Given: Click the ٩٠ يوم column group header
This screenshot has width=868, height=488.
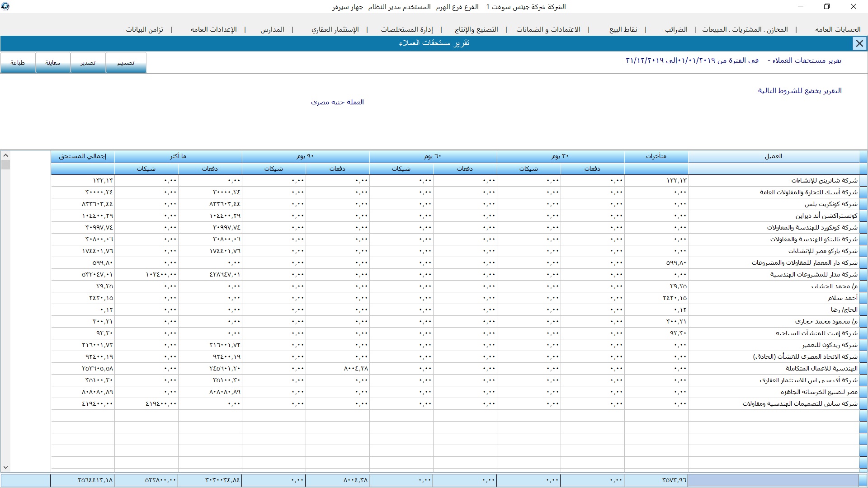Looking at the screenshot, I should [306, 156].
